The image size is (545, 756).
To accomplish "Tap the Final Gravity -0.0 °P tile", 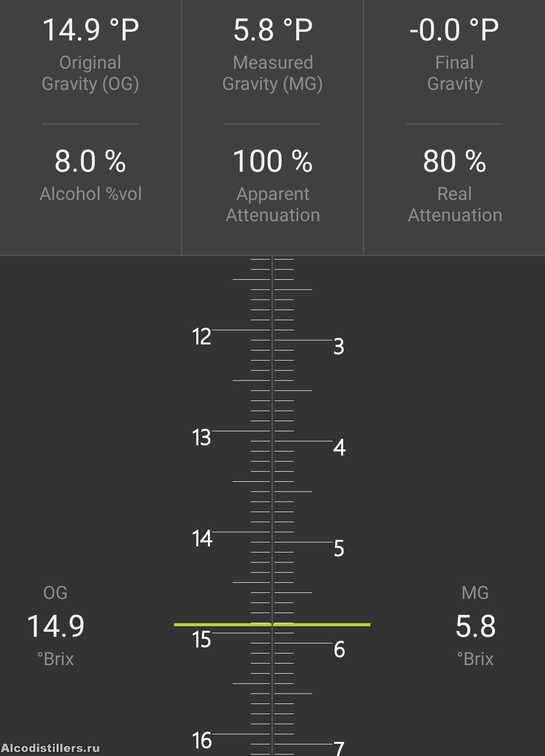I will coord(454,55).
